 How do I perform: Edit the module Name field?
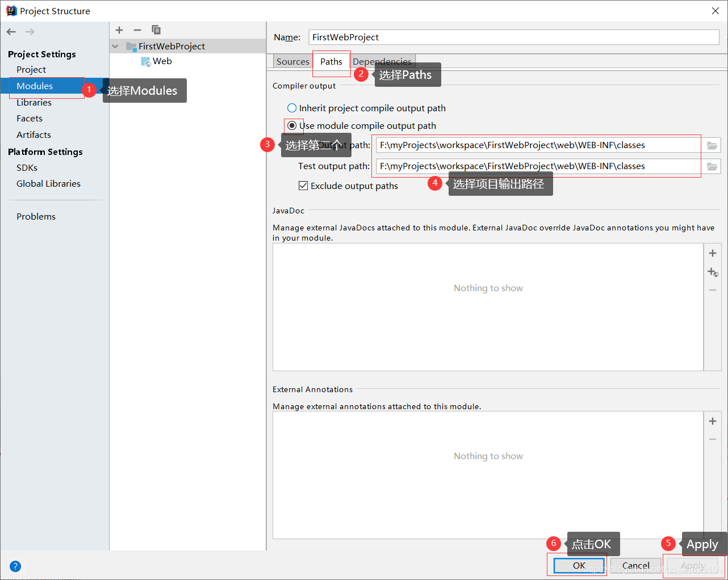pyautogui.click(x=514, y=37)
